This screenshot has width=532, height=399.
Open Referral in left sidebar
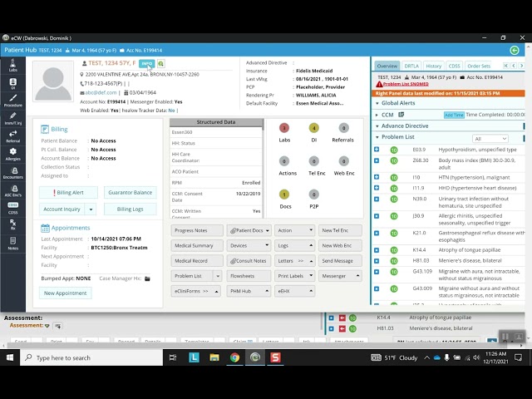click(x=13, y=136)
